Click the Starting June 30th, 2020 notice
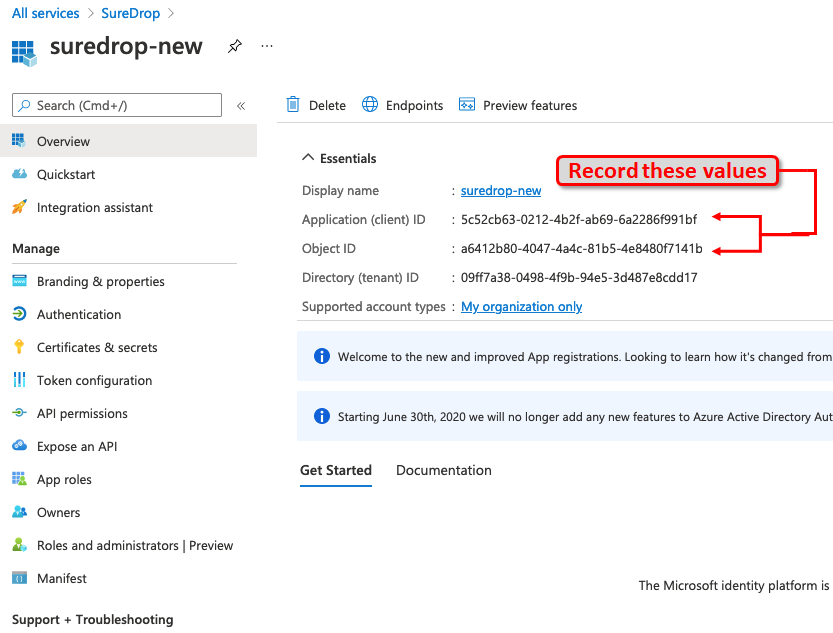833x633 pixels. pyautogui.click(x=565, y=416)
